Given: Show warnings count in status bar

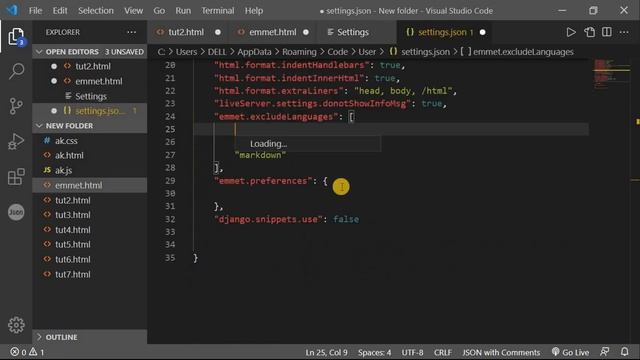Looking at the screenshot, I should click(x=37, y=352).
